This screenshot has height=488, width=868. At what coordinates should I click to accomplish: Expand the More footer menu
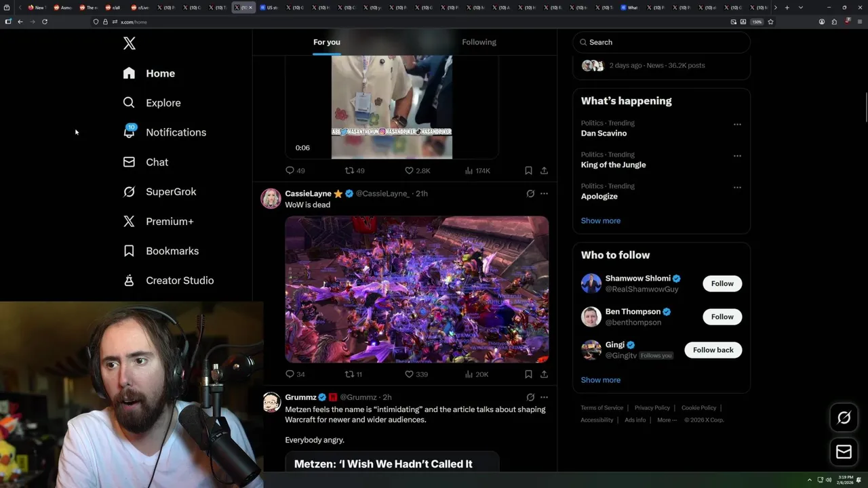click(x=667, y=420)
